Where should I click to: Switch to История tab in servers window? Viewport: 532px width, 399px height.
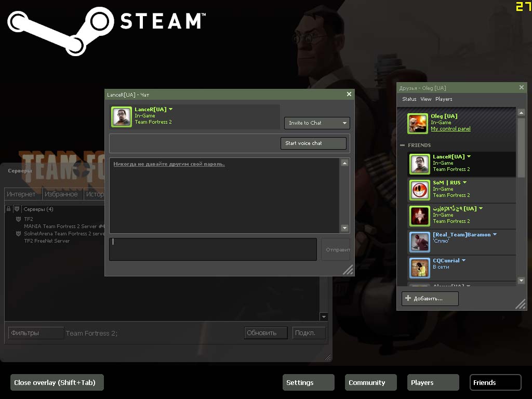point(95,194)
